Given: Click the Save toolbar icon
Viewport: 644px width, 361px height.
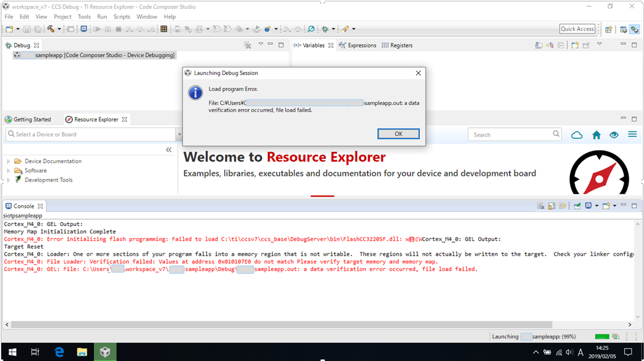Looking at the screenshot, I should [x=27, y=29].
